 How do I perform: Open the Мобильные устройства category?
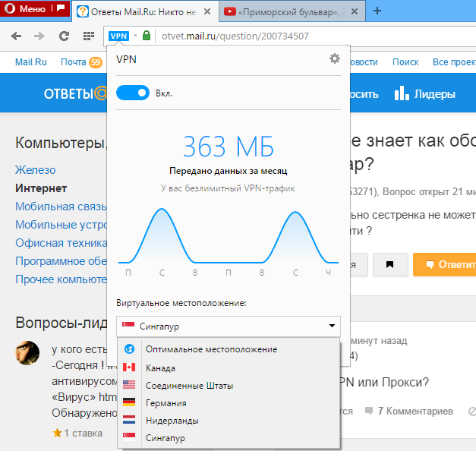point(61,225)
